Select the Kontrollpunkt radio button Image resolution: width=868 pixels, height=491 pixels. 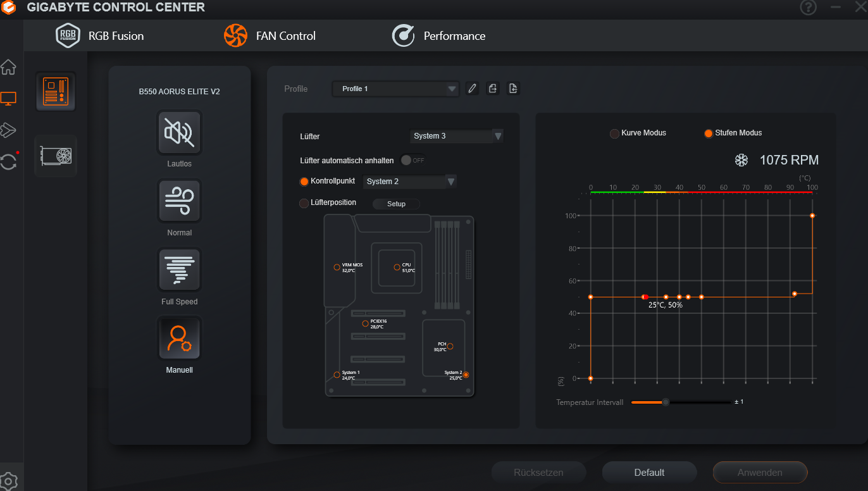pos(304,182)
